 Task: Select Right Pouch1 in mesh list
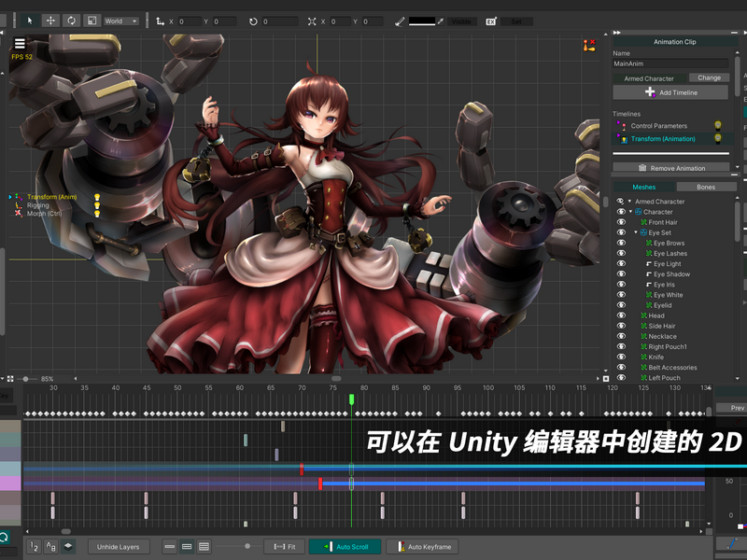(x=668, y=346)
